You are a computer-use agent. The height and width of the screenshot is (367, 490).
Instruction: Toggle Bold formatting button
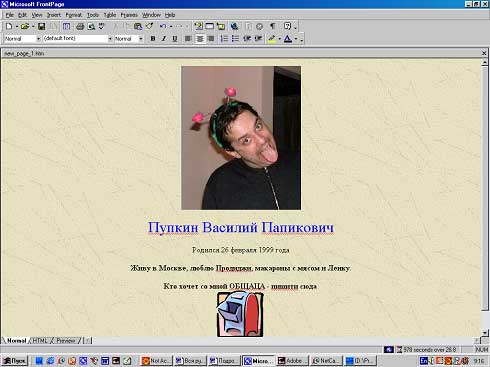click(x=153, y=39)
